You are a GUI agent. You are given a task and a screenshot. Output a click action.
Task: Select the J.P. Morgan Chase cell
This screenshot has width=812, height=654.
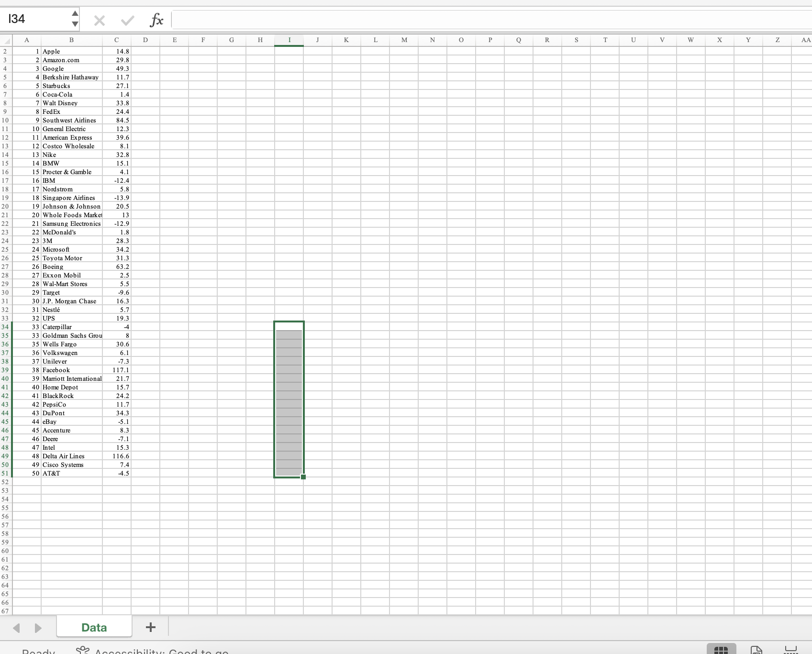tap(72, 301)
